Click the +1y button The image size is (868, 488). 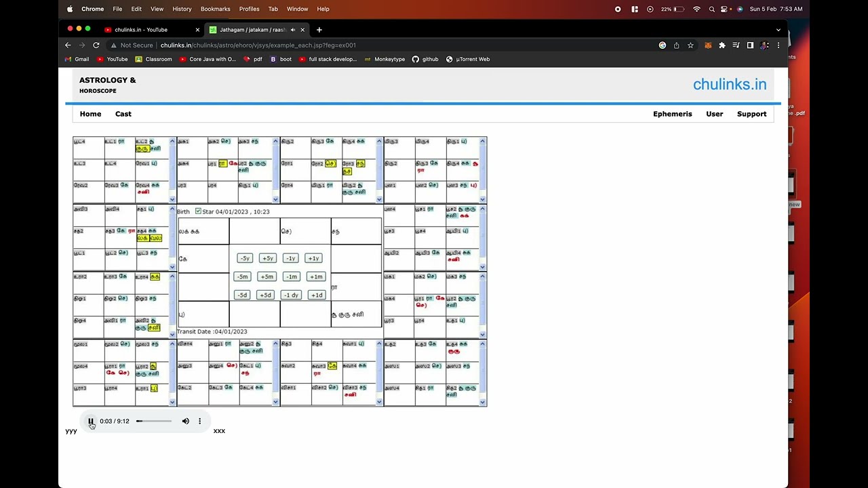313,258
